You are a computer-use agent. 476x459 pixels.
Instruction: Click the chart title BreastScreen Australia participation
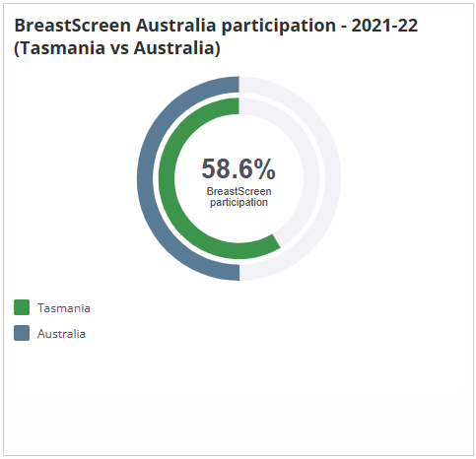click(174, 26)
